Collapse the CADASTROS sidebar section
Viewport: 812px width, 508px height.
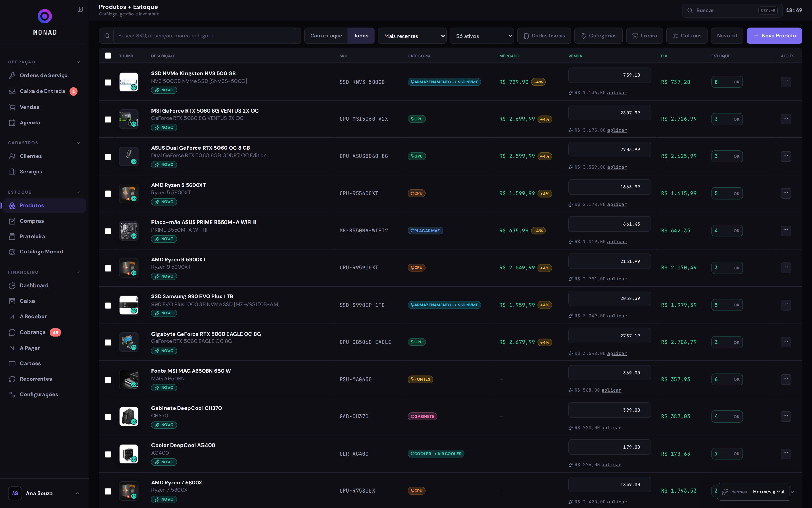point(78,143)
